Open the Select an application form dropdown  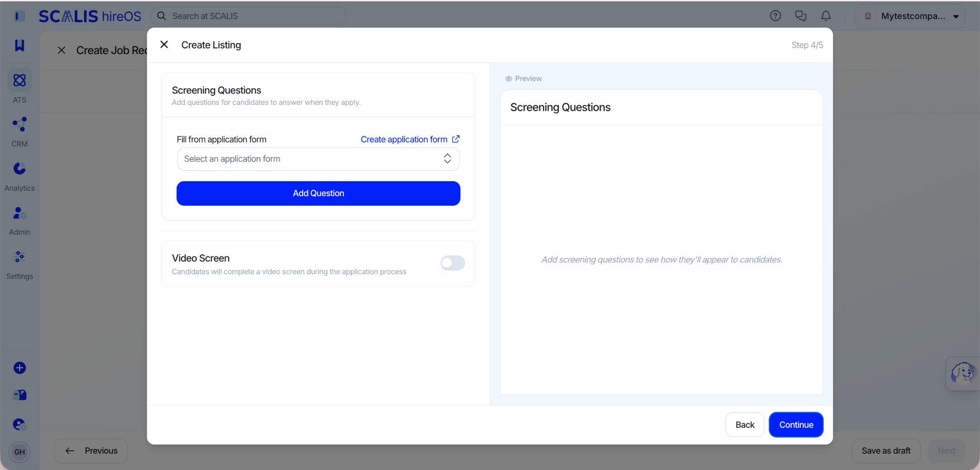(x=318, y=159)
